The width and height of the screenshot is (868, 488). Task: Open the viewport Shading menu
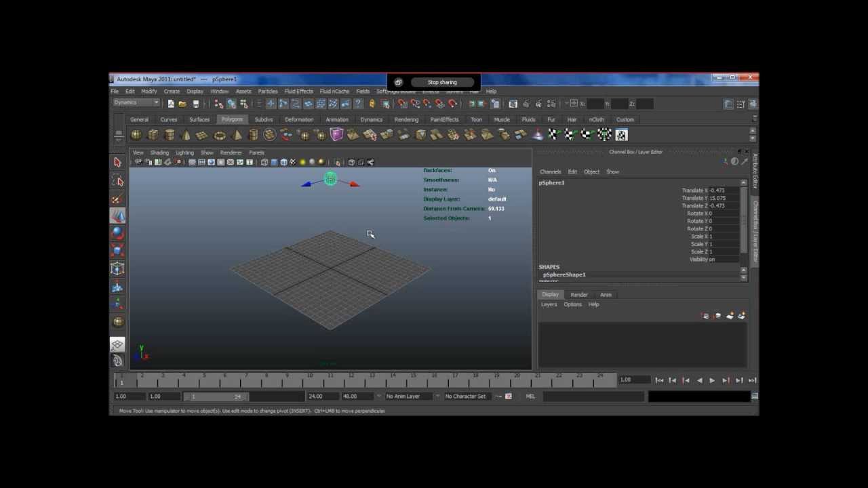(159, 152)
